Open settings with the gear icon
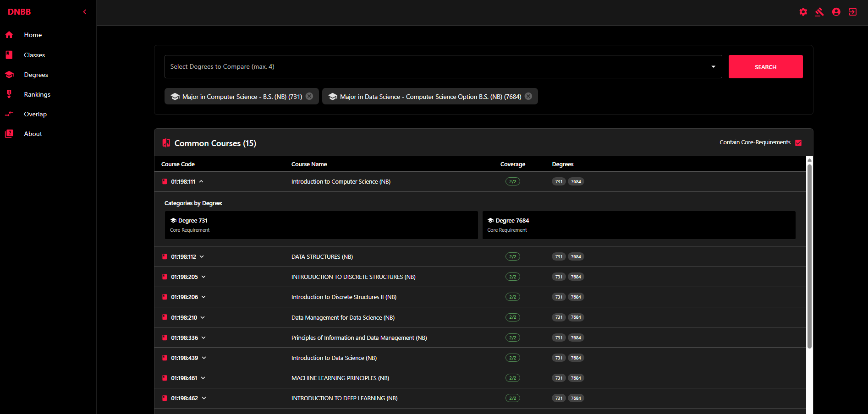The image size is (868, 414). [803, 12]
